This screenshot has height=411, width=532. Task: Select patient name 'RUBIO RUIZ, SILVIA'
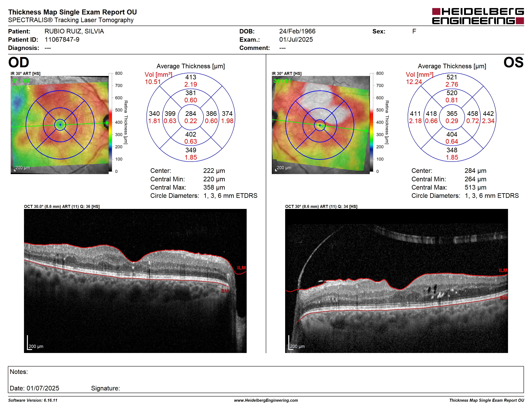point(74,31)
